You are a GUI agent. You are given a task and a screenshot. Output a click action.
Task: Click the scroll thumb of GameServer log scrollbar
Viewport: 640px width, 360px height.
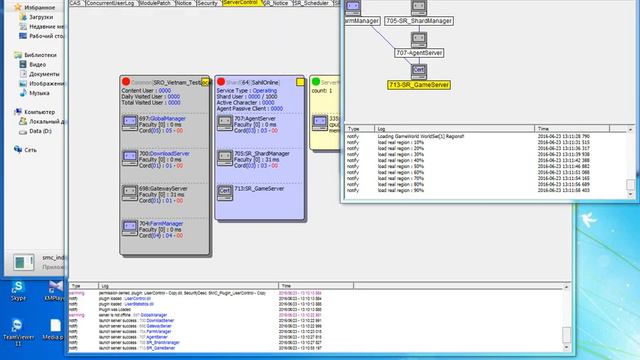631,184
